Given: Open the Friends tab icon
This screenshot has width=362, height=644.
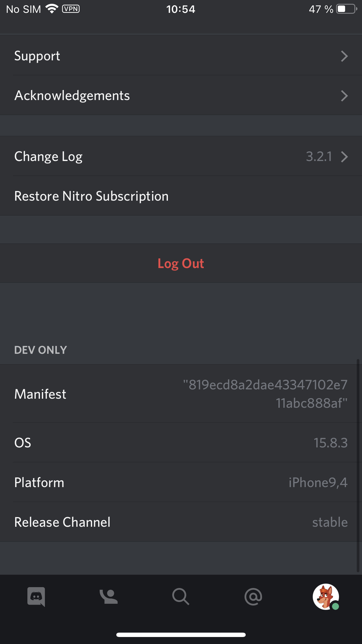Looking at the screenshot, I should click(x=108, y=596).
